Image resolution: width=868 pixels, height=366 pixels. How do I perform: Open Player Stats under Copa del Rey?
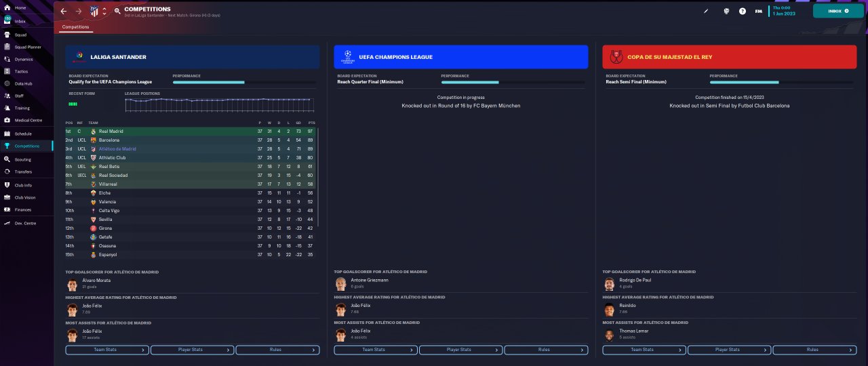click(x=730, y=350)
